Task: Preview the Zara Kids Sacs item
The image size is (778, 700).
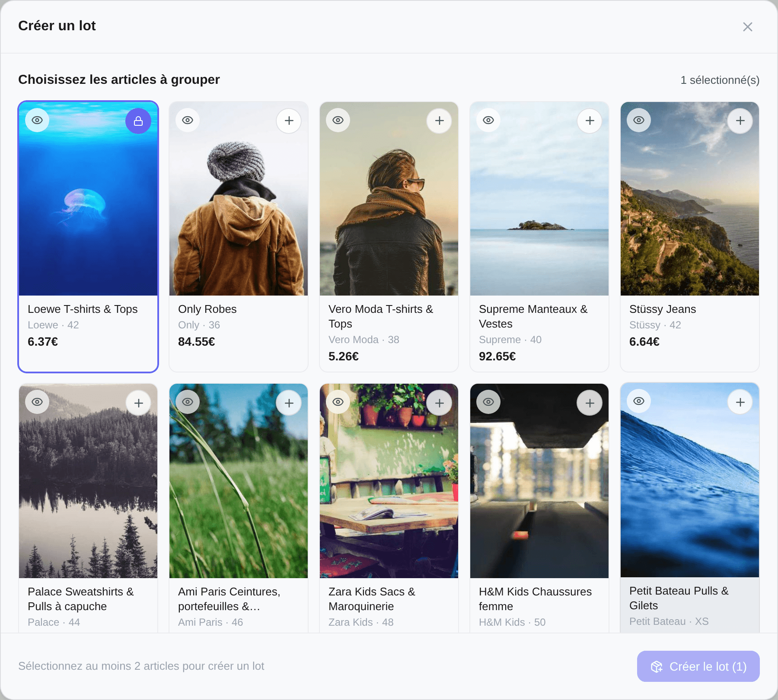Action: click(x=338, y=402)
